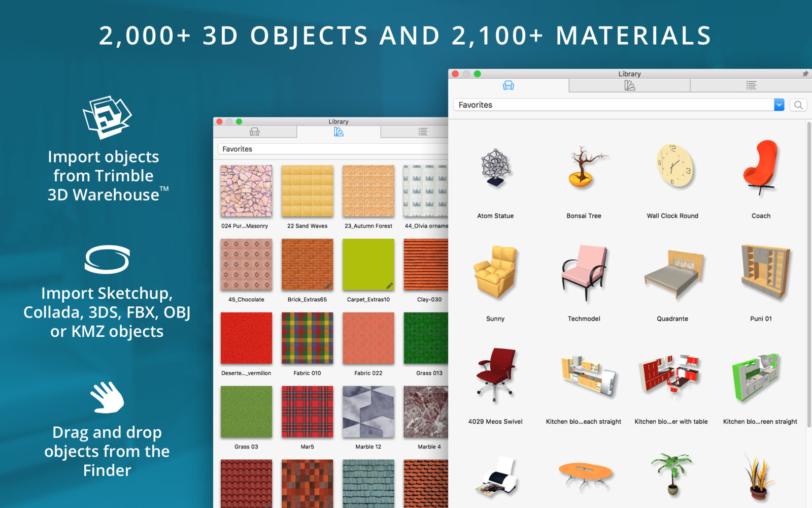Click the 'Fabric 010' name label
The width and height of the screenshot is (812, 508).
308,373
